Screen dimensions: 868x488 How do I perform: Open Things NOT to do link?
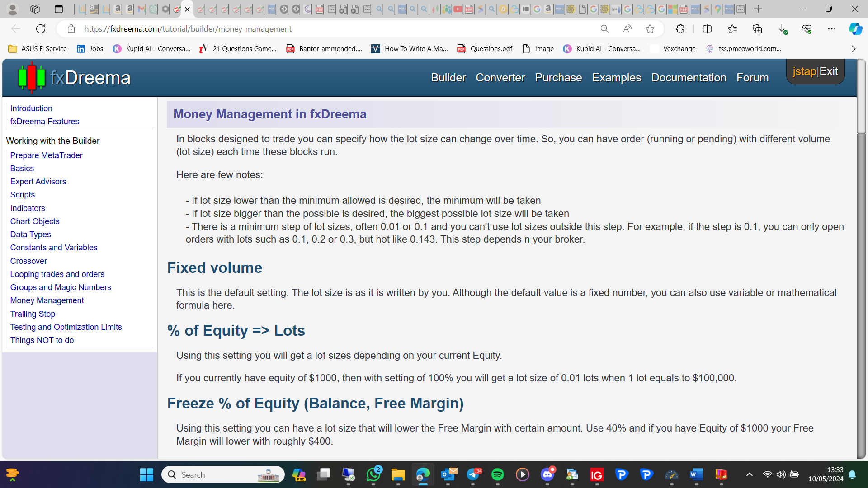[42, 340]
